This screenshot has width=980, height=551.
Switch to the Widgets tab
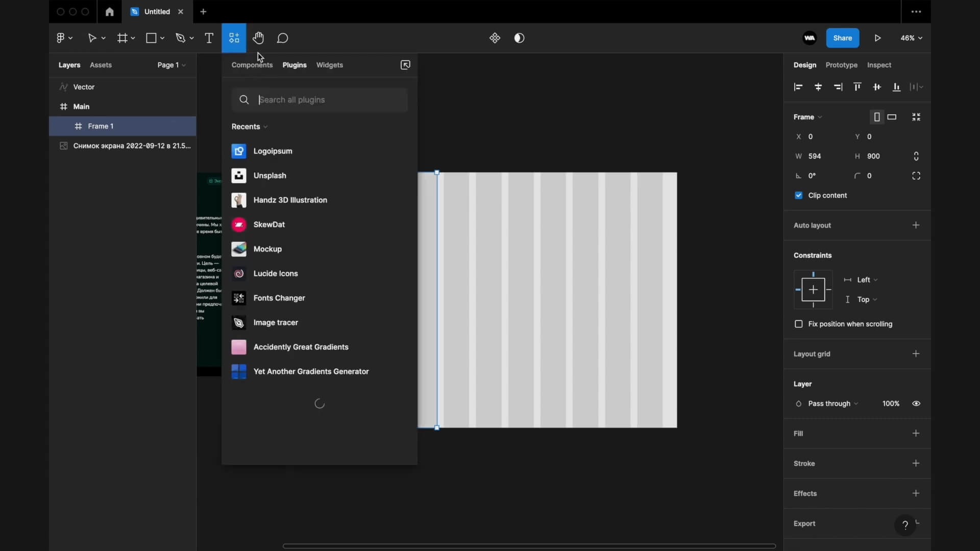(x=330, y=65)
